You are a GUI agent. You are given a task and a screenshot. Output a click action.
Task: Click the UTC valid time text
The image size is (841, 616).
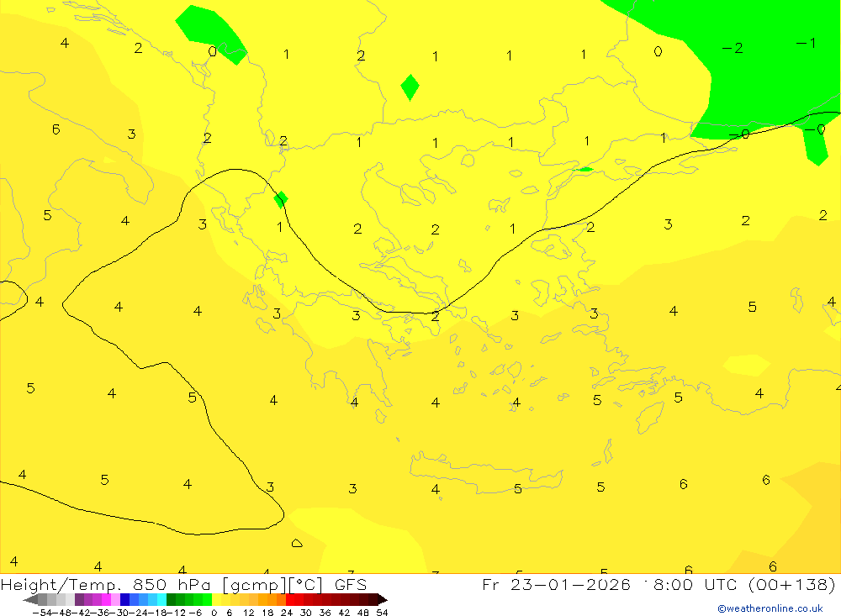point(692,584)
